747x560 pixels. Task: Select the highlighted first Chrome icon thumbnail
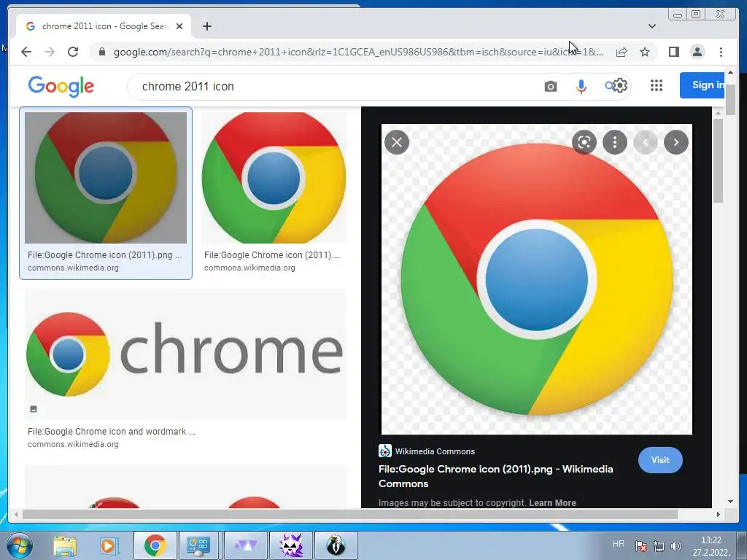pyautogui.click(x=106, y=178)
